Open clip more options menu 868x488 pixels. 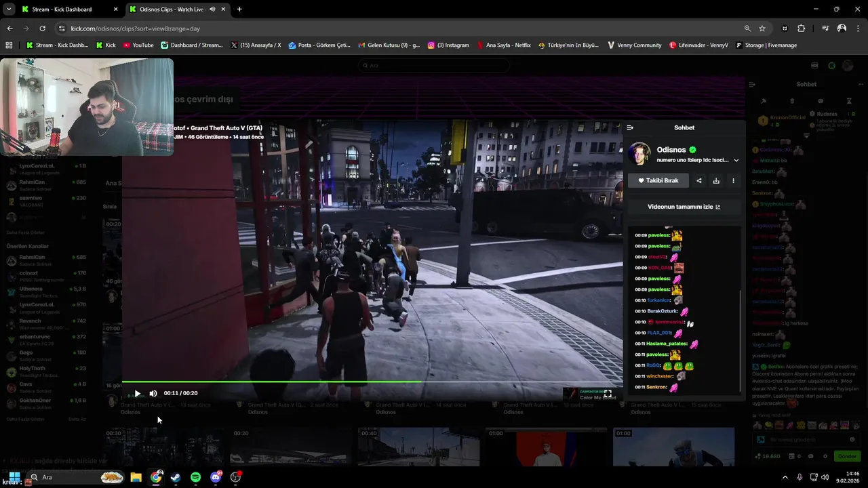[733, 180]
